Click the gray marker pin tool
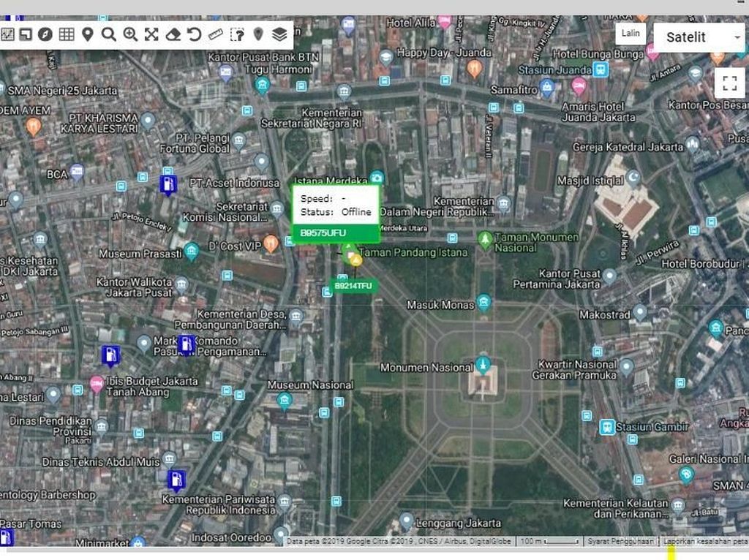 click(x=258, y=34)
